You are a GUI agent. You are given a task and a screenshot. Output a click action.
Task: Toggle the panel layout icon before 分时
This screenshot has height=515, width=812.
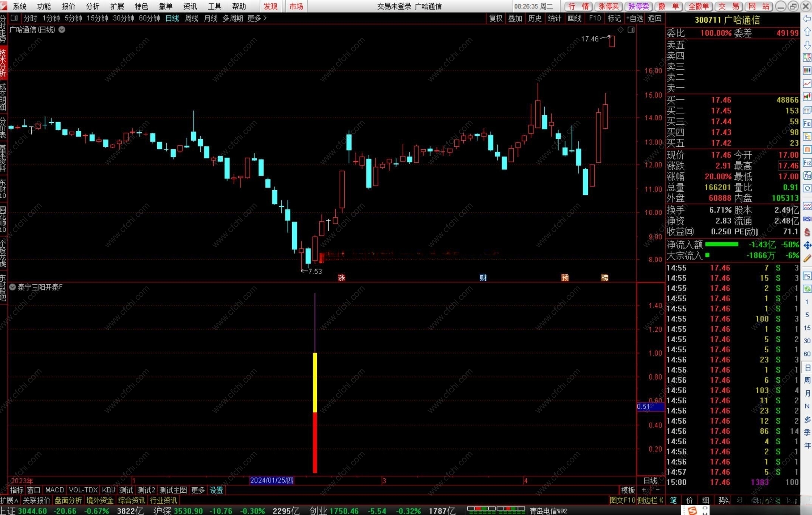pyautogui.click(x=14, y=18)
